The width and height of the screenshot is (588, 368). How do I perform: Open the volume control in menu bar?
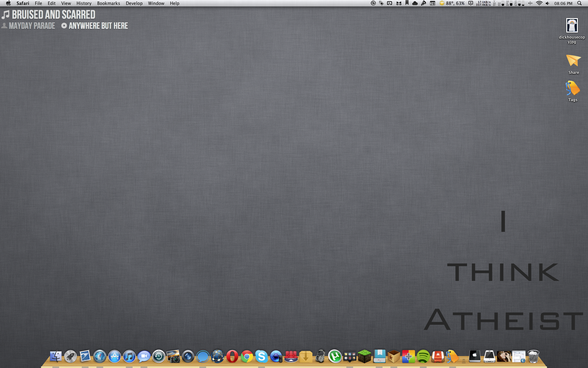pyautogui.click(x=548, y=3)
